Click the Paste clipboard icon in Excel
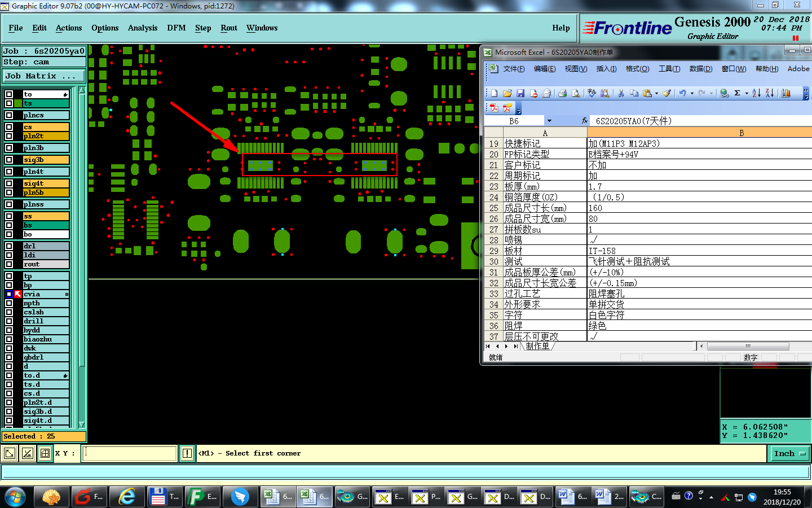 point(647,93)
